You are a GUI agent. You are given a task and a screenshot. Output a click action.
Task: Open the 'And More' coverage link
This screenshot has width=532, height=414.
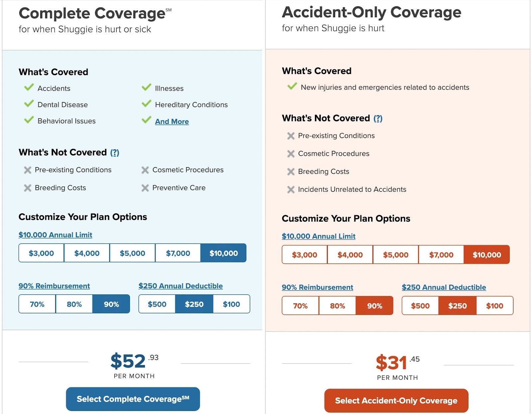click(x=172, y=122)
